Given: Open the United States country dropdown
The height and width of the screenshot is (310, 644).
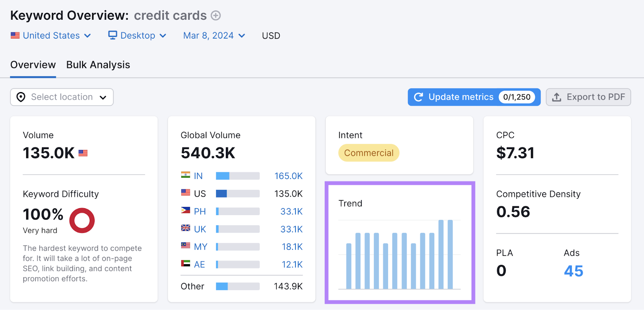Looking at the screenshot, I should click(51, 35).
